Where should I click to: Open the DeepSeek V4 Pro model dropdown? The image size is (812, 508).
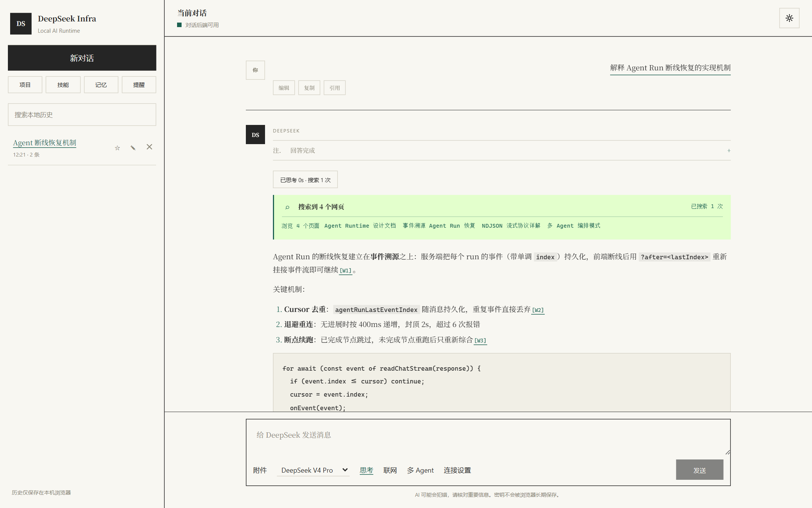313,470
